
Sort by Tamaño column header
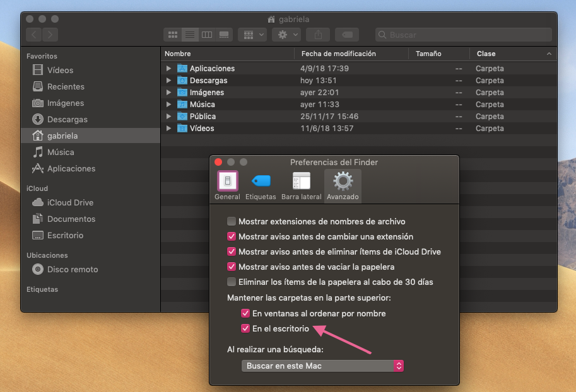click(439, 54)
